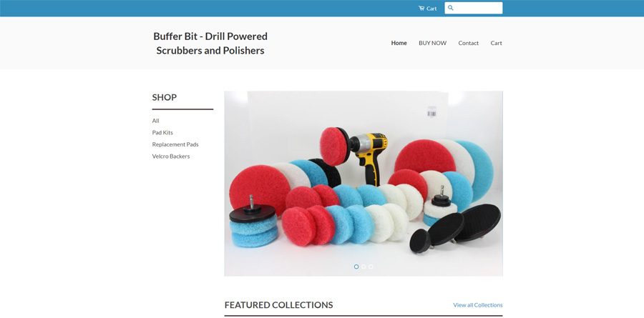Click View all Collections link
644x318 pixels.
(x=478, y=305)
